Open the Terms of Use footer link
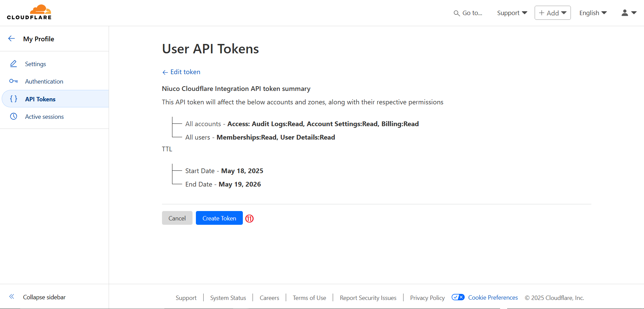This screenshot has height=309, width=644. [309, 298]
